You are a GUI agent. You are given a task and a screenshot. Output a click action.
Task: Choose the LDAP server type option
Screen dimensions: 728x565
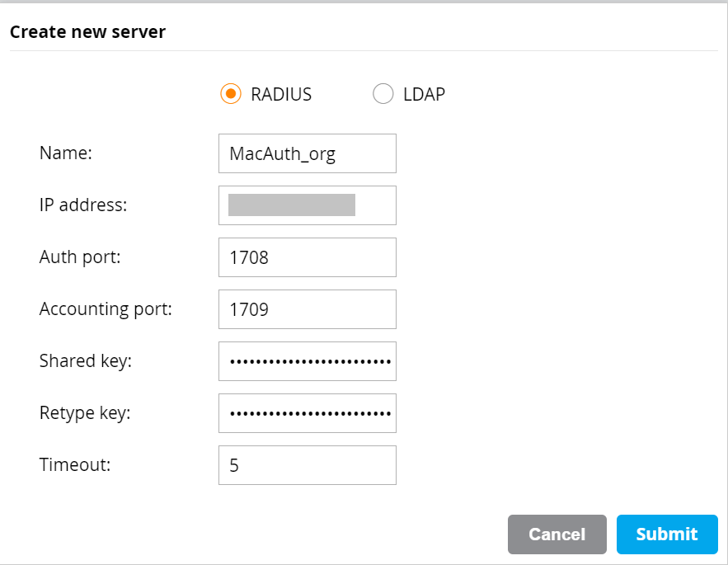click(383, 94)
